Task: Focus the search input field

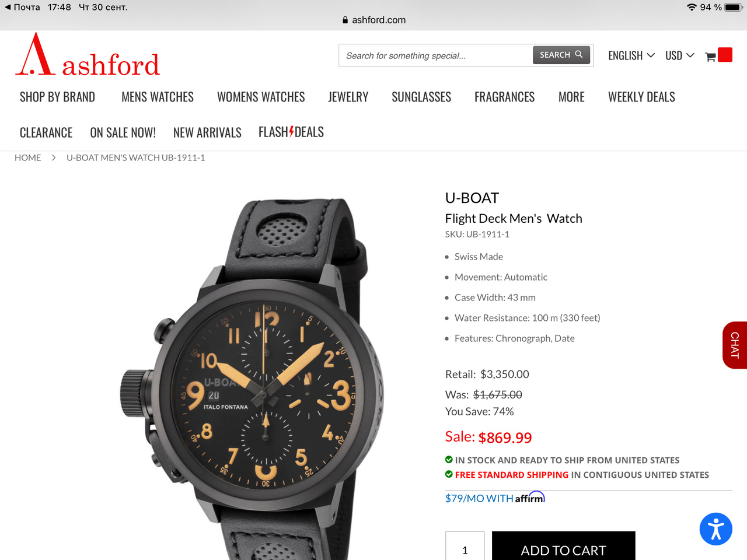Action: click(x=435, y=55)
